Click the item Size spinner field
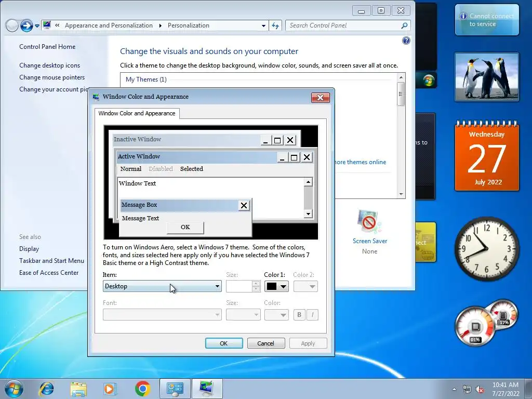Image resolution: width=532 pixels, height=399 pixels. coord(239,286)
